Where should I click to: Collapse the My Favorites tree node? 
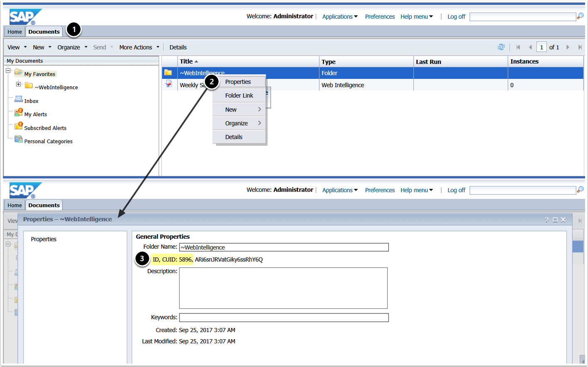8,71
